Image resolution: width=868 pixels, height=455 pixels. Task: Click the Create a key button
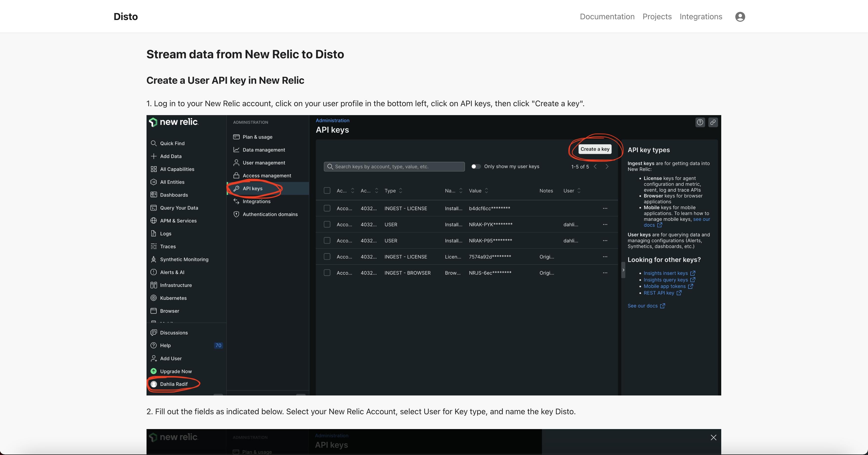pyautogui.click(x=595, y=149)
